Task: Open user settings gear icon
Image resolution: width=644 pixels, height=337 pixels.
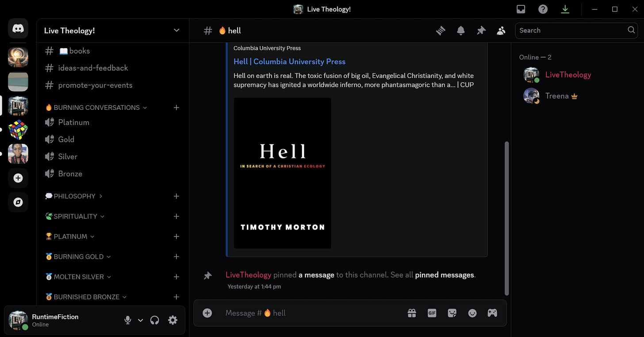Action: point(173,320)
